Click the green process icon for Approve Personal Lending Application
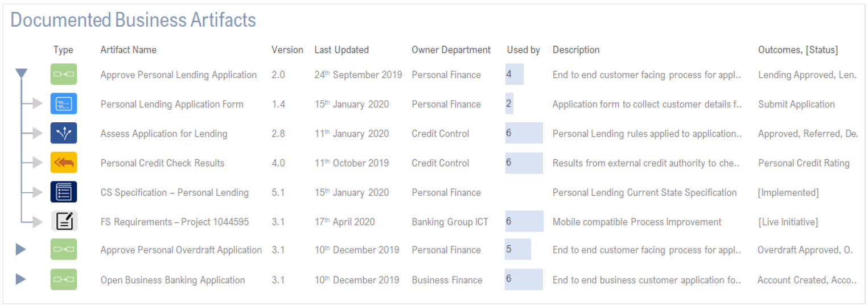The image size is (868, 306). [64, 75]
